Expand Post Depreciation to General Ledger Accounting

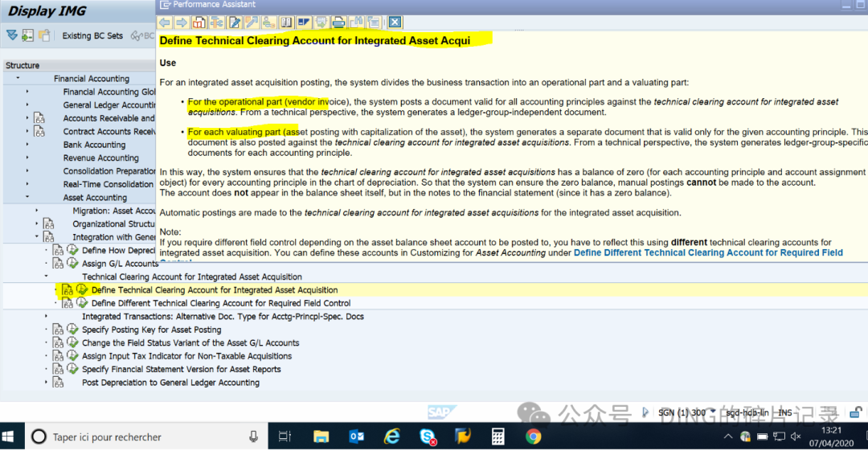[46, 382]
